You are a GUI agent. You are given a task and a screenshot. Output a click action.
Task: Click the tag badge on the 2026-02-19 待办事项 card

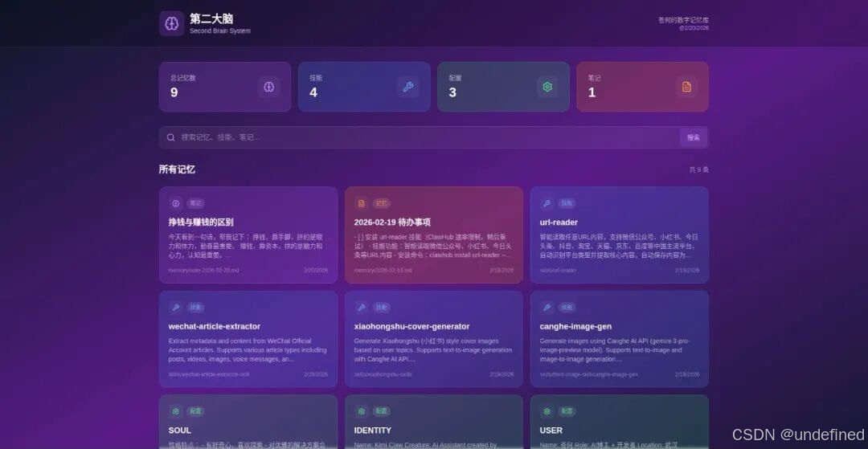click(382, 203)
